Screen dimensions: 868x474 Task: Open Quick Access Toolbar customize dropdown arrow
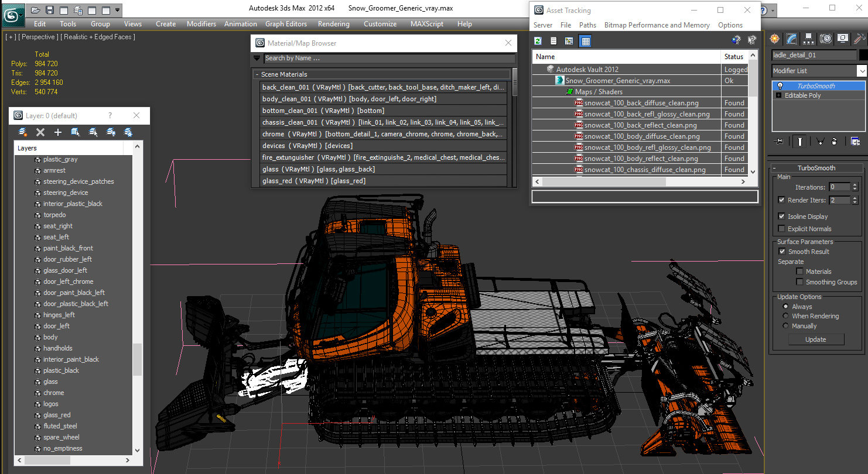118,10
